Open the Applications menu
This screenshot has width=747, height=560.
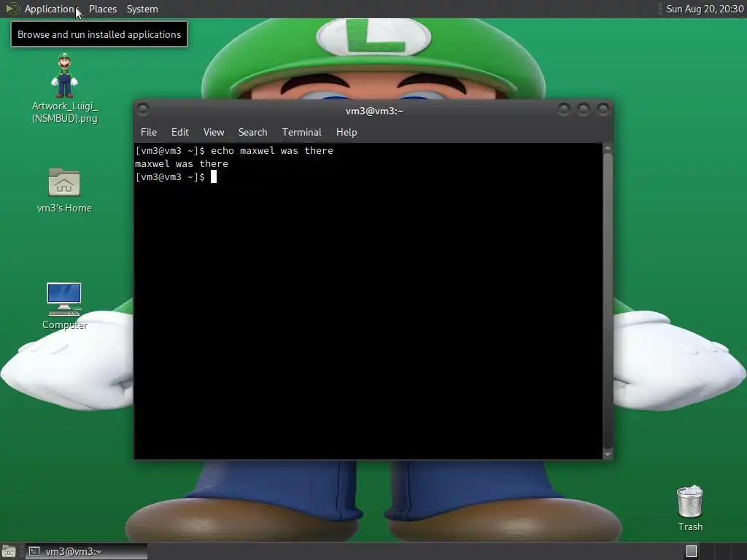point(49,9)
